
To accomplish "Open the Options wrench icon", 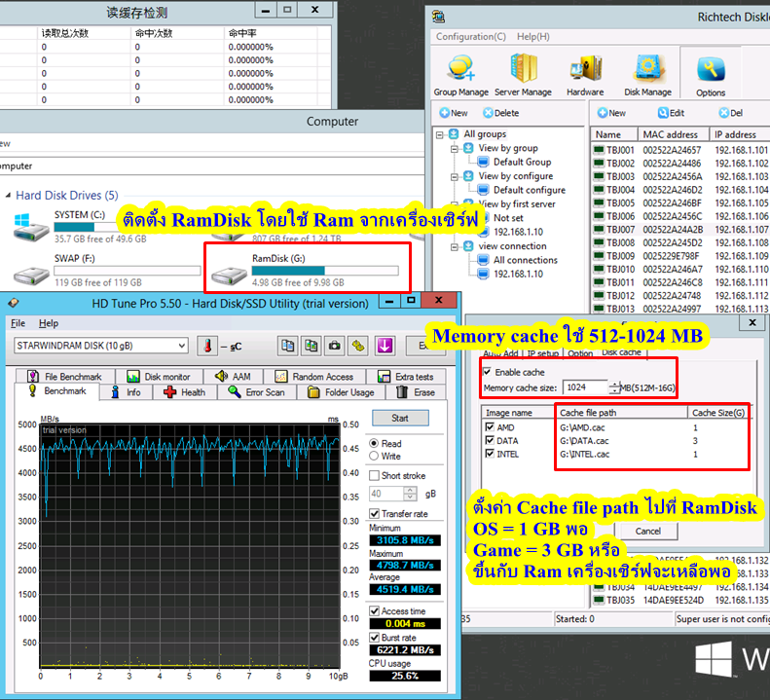I will pos(711,70).
